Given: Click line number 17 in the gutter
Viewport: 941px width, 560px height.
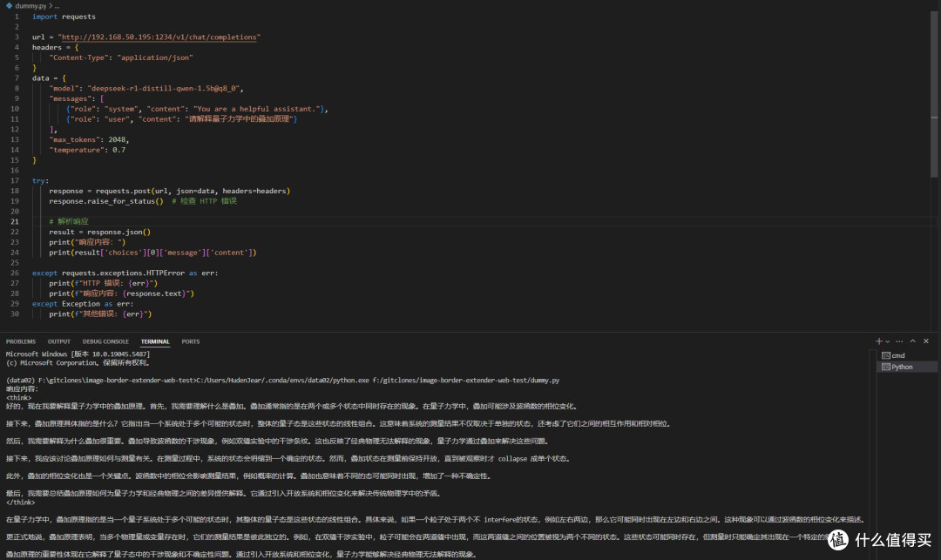Looking at the screenshot, I should point(15,181).
